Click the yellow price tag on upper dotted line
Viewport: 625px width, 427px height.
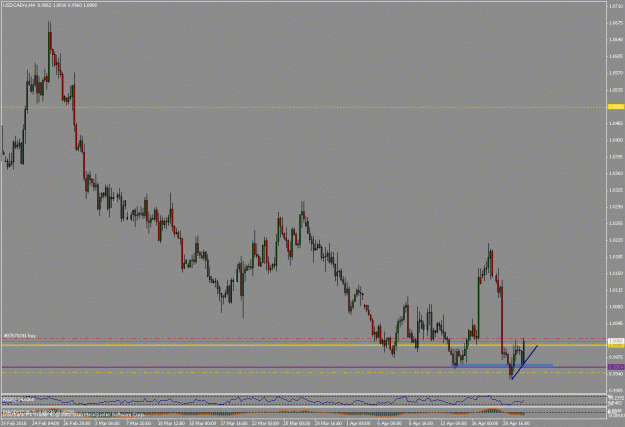click(x=615, y=107)
